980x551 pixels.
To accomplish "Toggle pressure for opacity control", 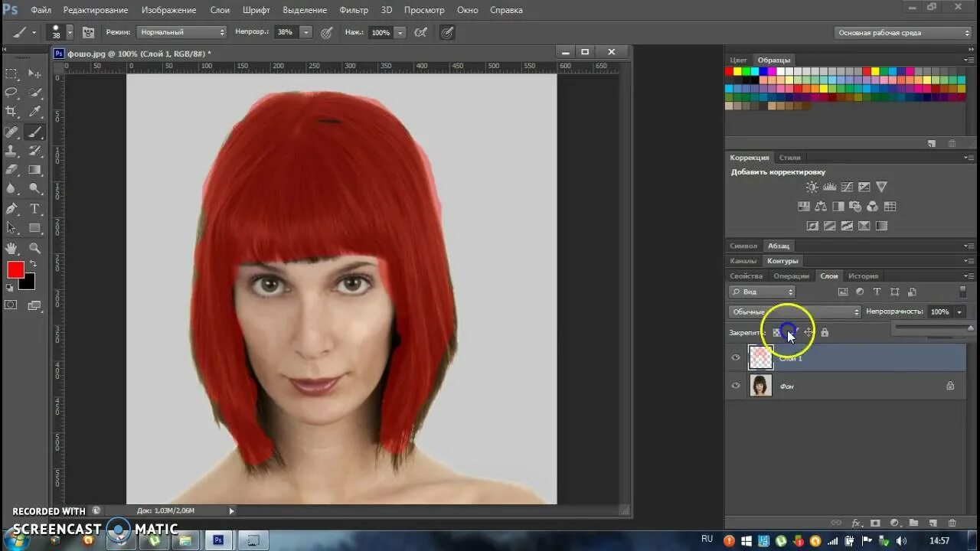I will 327,33.
